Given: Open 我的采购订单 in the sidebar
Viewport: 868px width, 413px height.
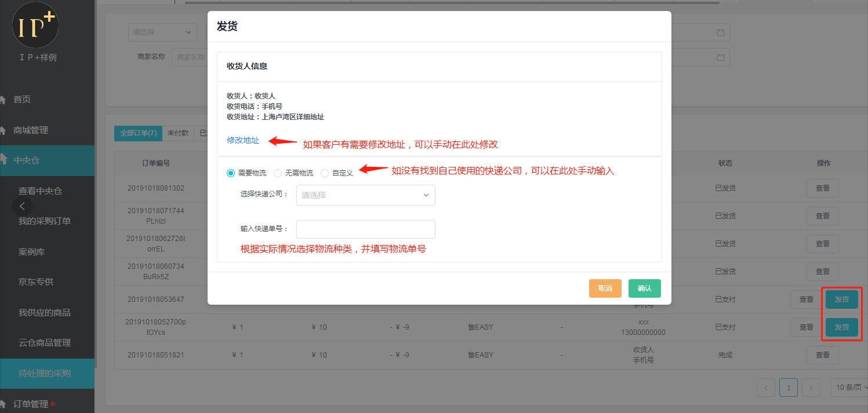Looking at the screenshot, I should [45, 221].
